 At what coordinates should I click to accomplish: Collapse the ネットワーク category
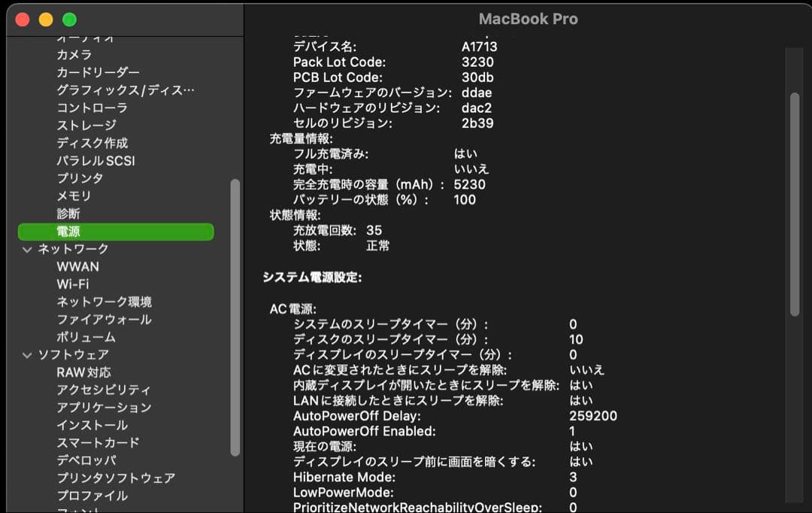(x=28, y=249)
